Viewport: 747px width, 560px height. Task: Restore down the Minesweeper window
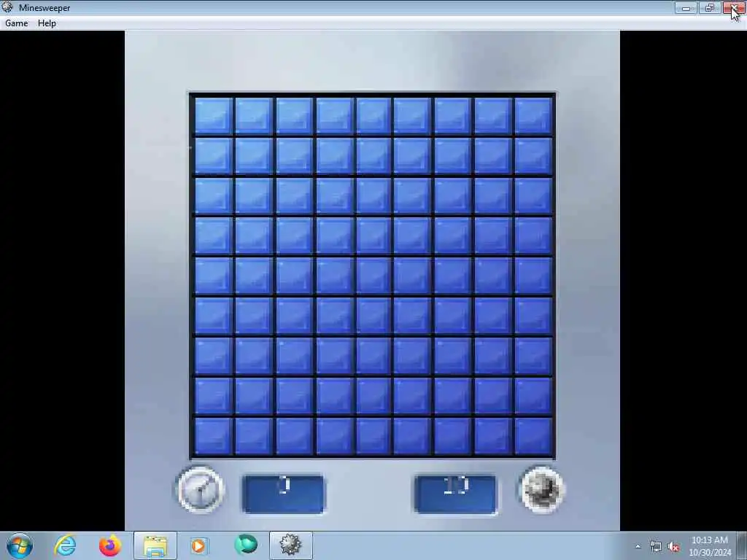click(710, 7)
